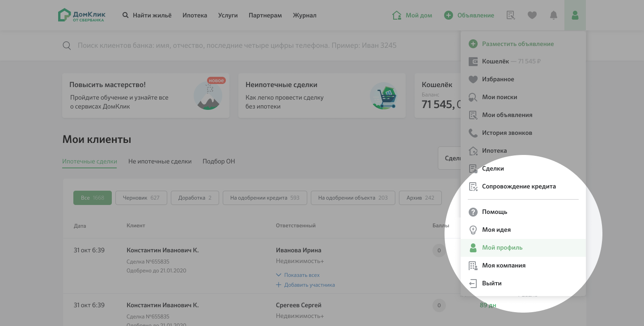
Task: Click the icon next to Мои объявления
Action: coord(473,115)
